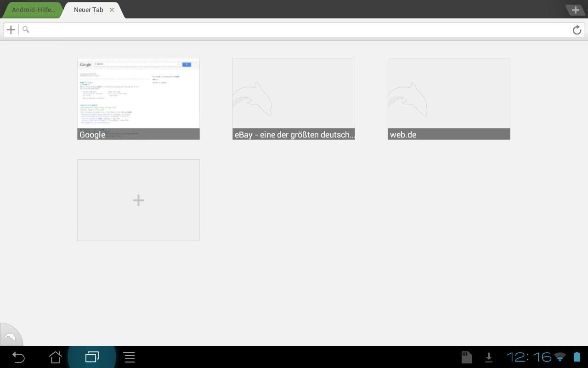
Task: Open the Android menu button
Action: (x=130, y=357)
